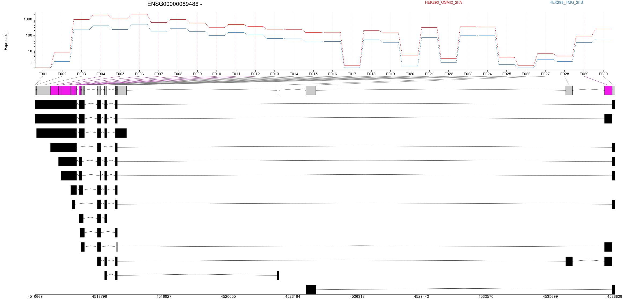Click exon bin label E016
644x301 pixels.
(332, 74)
